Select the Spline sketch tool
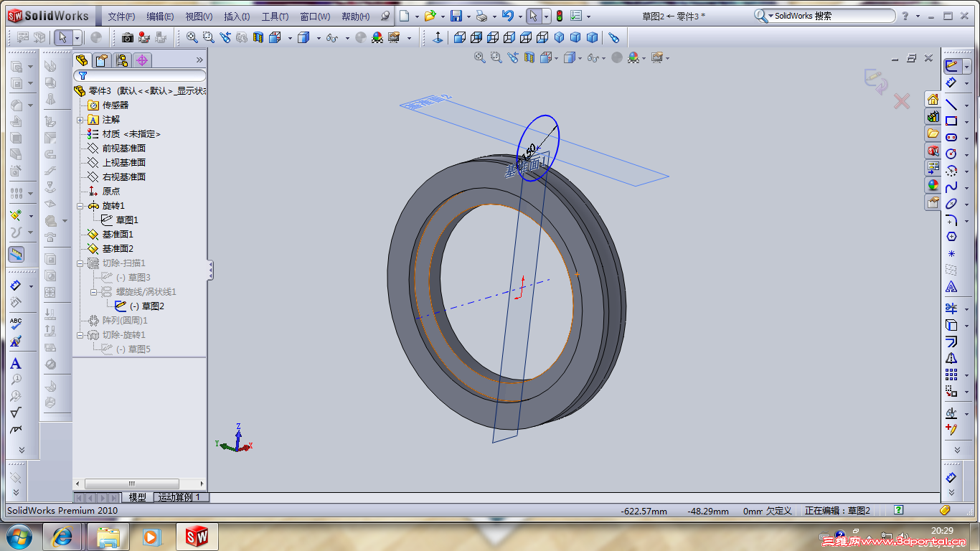This screenshot has width=980, height=551. click(951, 187)
